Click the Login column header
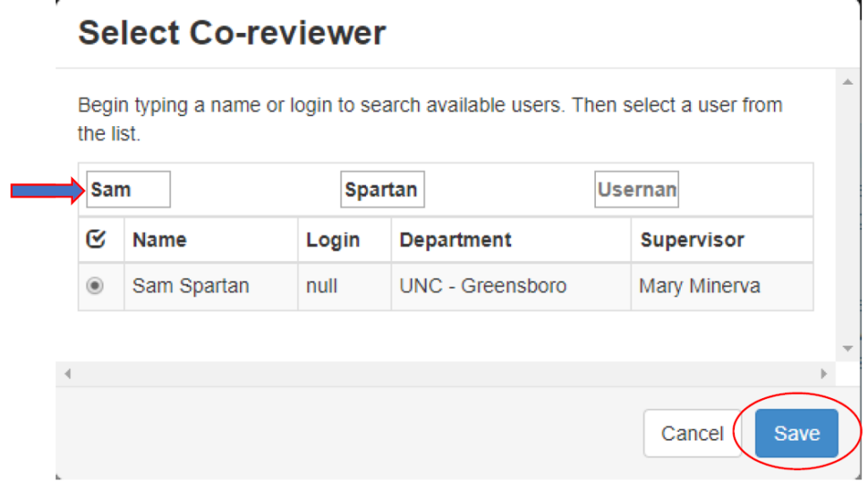Viewport: 868px width, 493px height. pyautogui.click(x=332, y=240)
